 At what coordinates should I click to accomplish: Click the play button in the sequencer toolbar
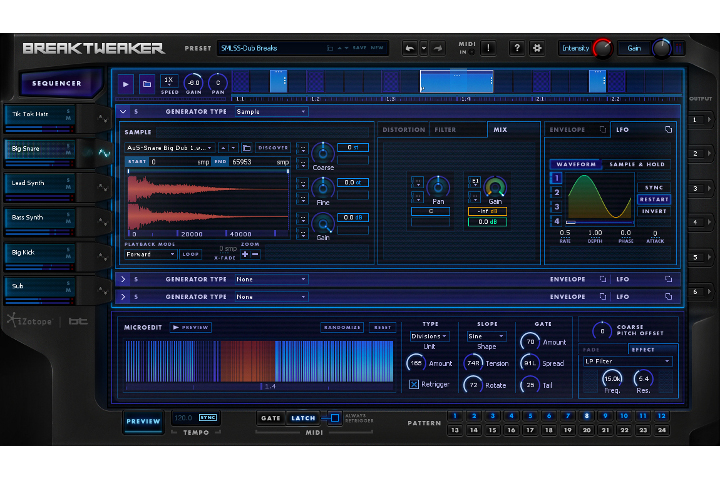[x=126, y=85]
